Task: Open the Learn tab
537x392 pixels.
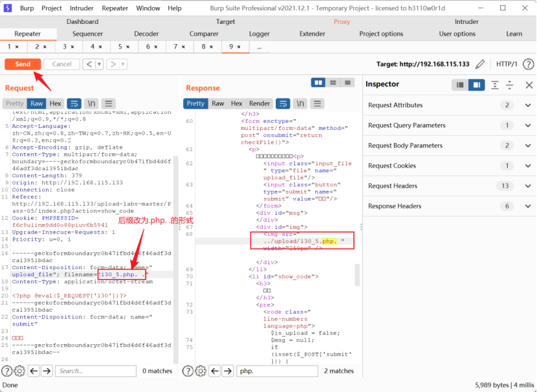Action: tap(514, 34)
